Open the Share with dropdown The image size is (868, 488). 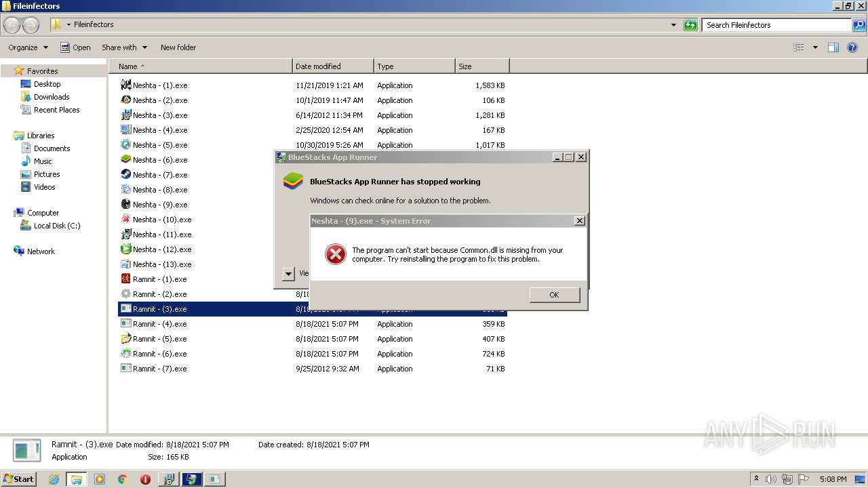124,47
